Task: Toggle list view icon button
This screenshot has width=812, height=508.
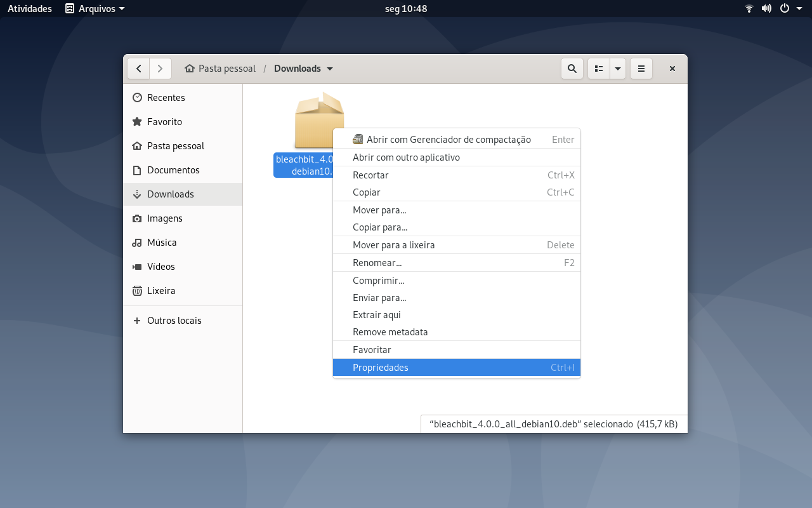Action: [599, 69]
